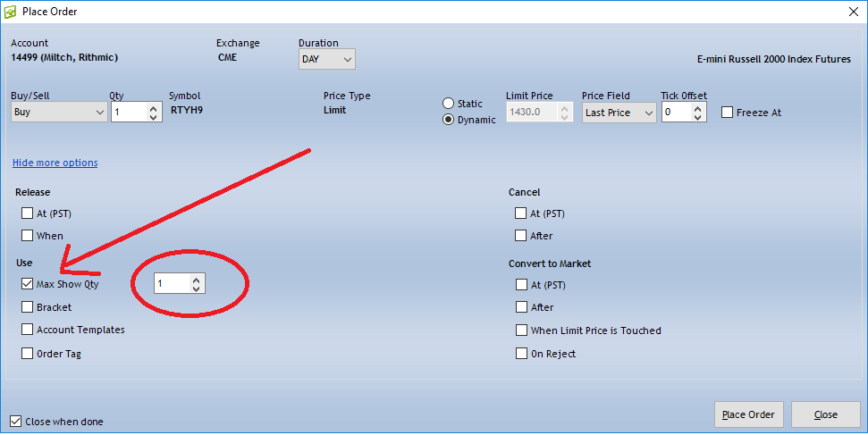Enable the Order Tag checkbox
Image resolution: width=868 pixels, height=435 pixels.
(x=27, y=353)
